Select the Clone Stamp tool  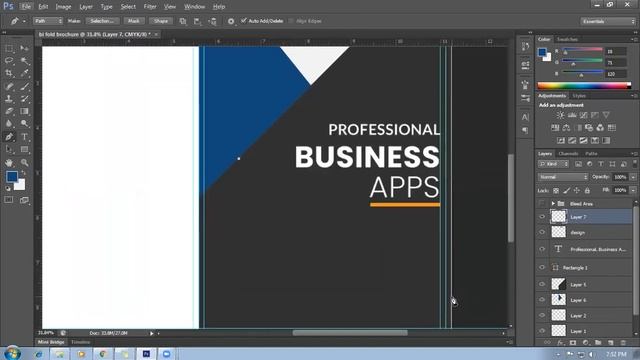(9, 99)
